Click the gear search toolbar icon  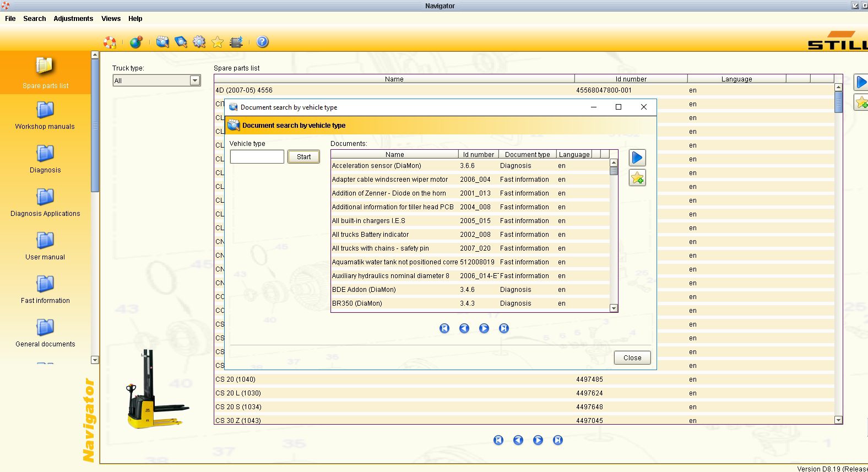[x=199, y=42]
